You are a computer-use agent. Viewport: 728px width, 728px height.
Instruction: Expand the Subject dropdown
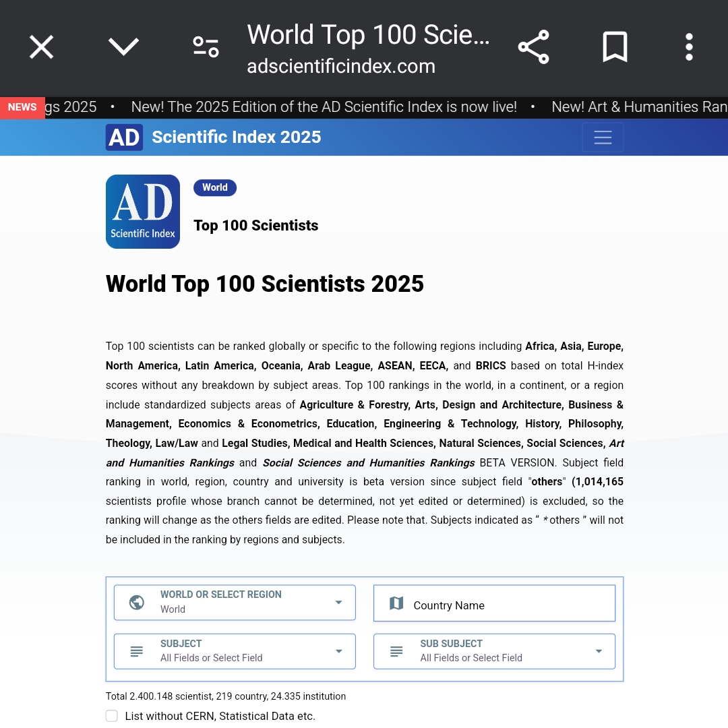pyautogui.click(x=235, y=651)
